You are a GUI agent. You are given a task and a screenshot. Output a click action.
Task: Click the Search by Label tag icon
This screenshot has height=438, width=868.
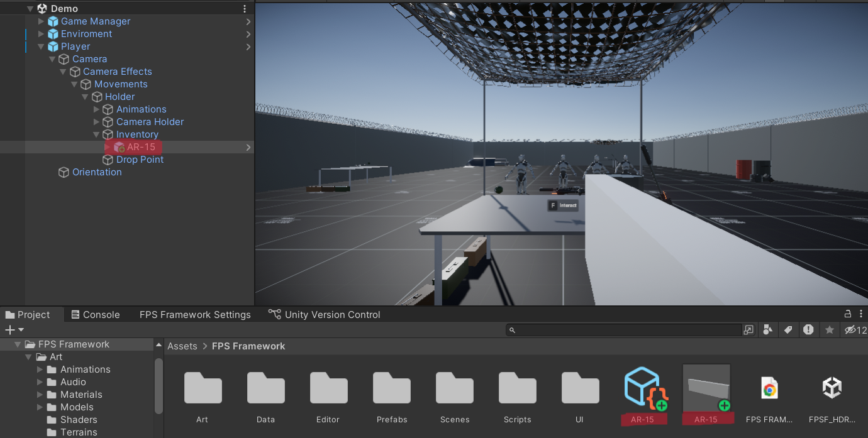(787, 330)
